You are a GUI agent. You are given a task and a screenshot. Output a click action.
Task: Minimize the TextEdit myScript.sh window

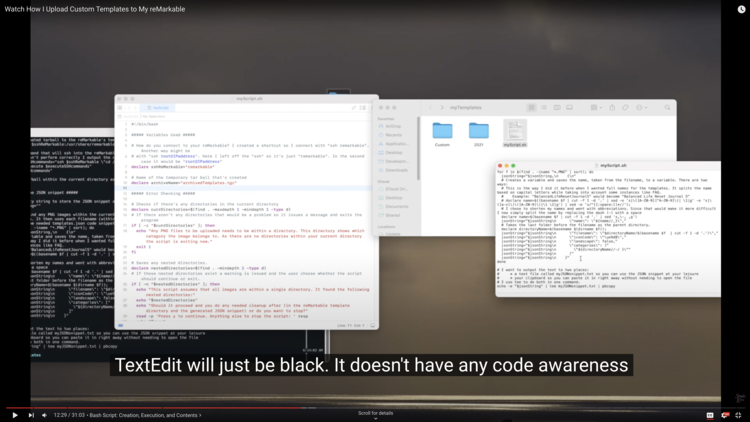[x=507, y=166]
